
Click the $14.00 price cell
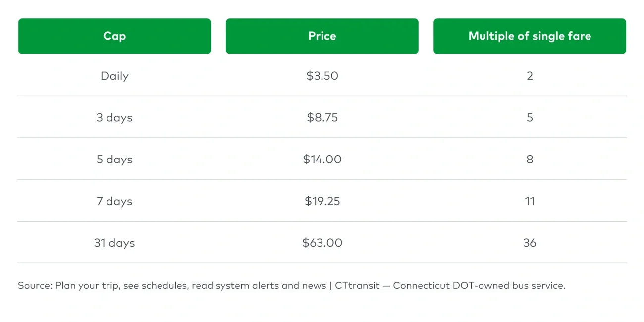coord(322,160)
